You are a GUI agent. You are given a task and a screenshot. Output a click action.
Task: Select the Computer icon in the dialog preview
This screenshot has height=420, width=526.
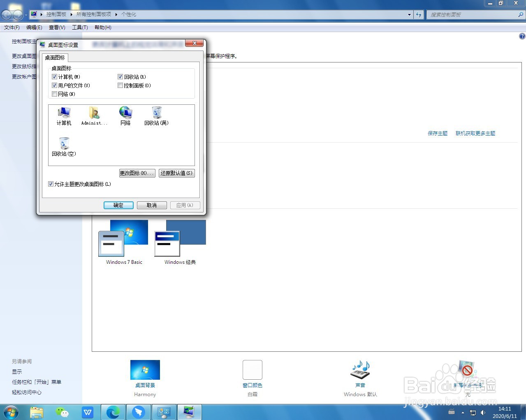coord(64,116)
